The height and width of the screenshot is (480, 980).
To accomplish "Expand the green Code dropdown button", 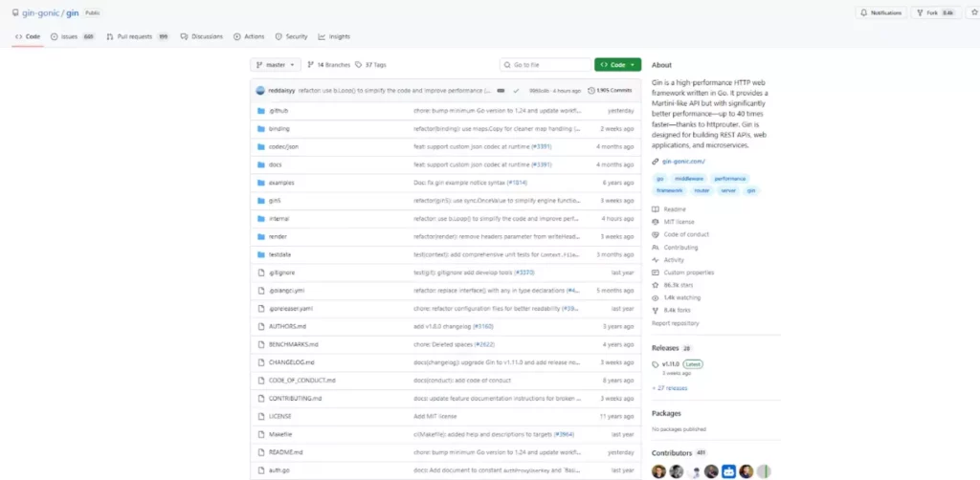I will (617, 65).
